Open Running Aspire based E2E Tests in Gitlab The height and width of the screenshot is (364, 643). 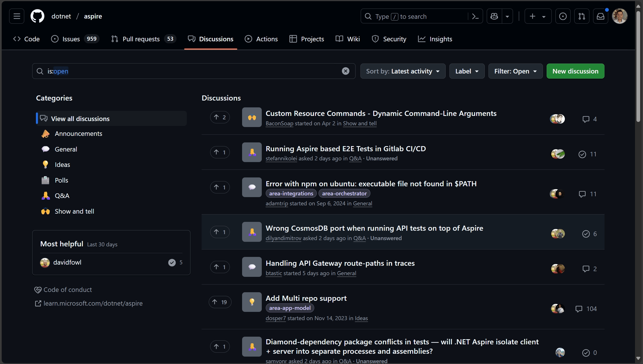tap(346, 149)
